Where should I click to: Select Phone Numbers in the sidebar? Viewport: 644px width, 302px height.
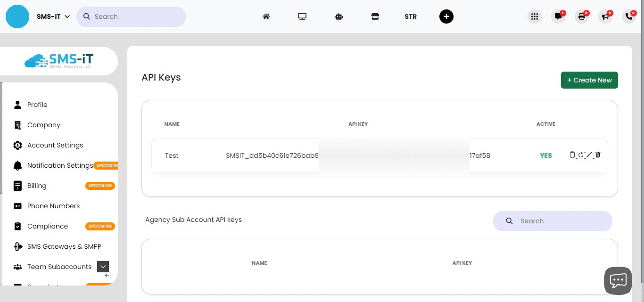click(53, 206)
